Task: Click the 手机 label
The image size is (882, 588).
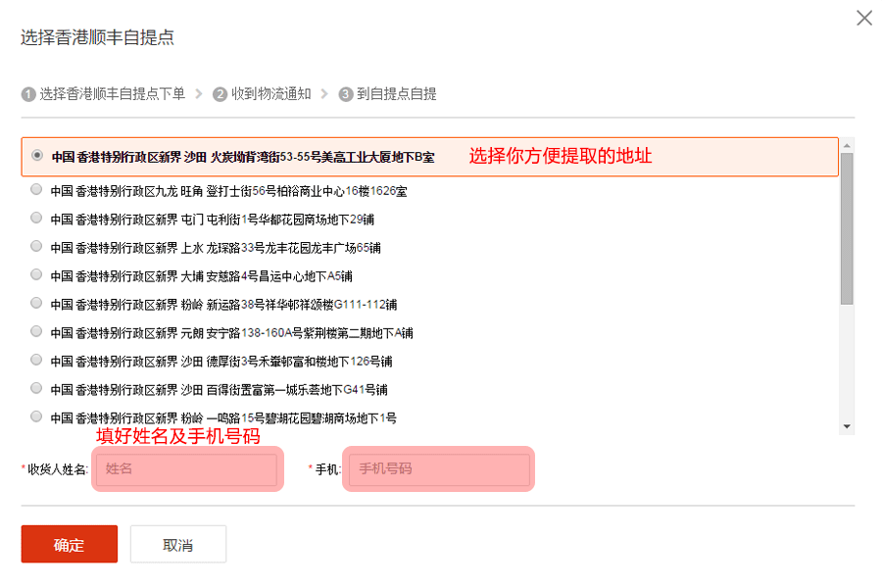Action: (x=328, y=469)
